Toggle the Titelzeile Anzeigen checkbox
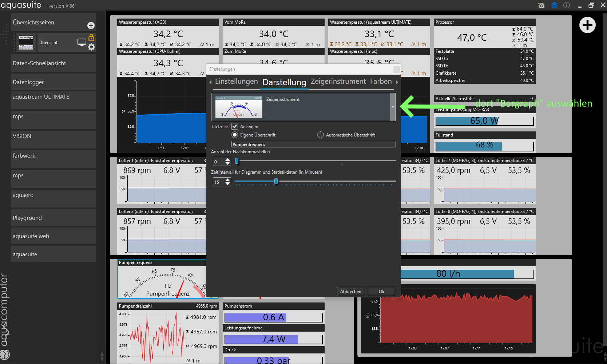The height and width of the screenshot is (364, 607). [235, 126]
